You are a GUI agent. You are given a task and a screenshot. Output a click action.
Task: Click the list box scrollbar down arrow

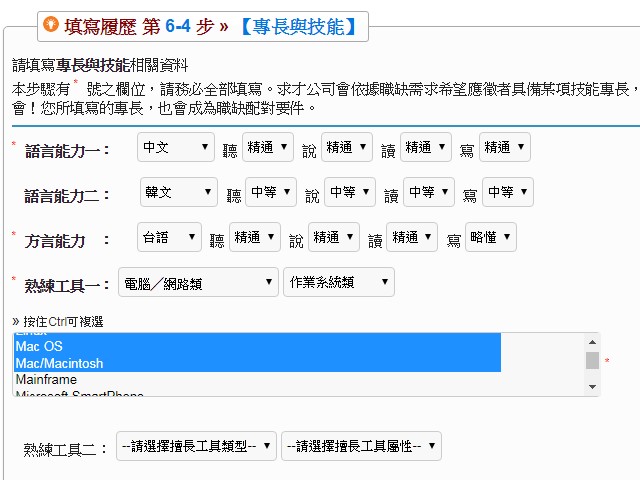pos(592,387)
